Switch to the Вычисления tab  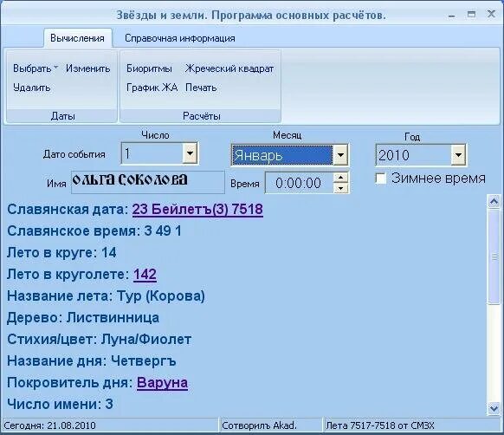click(x=77, y=38)
